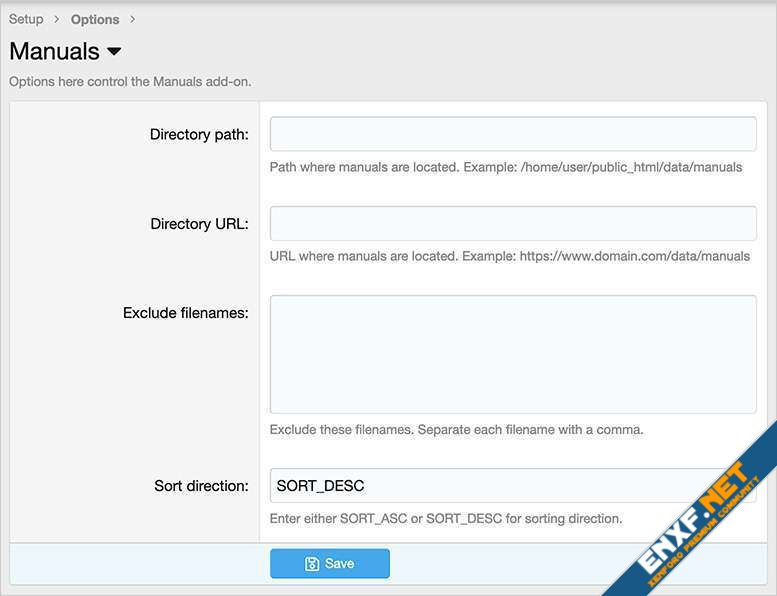
Task: Click the Manuals page heading
Action: point(54,52)
